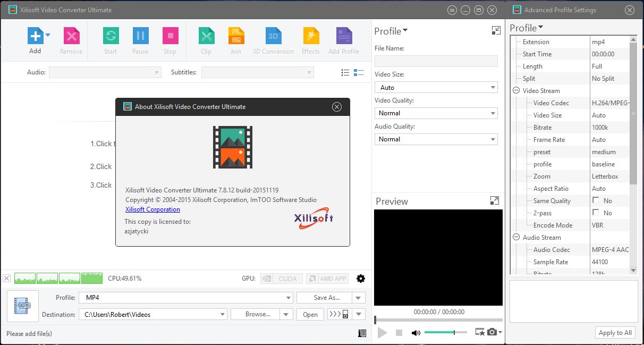Click the Browse button
The width and height of the screenshot is (644, 345).
(x=256, y=314)
